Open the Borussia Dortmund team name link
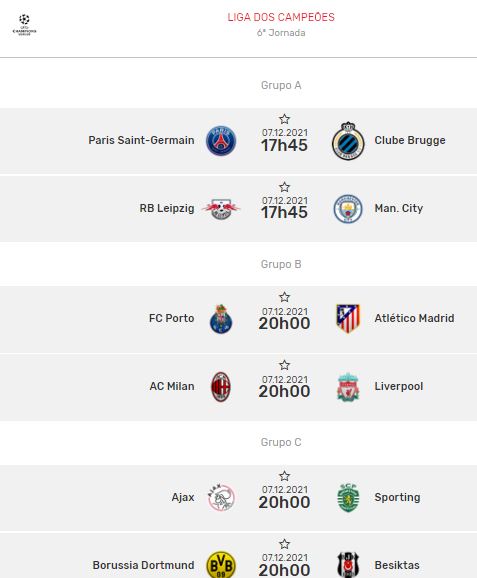 click(x=143, y=565)
